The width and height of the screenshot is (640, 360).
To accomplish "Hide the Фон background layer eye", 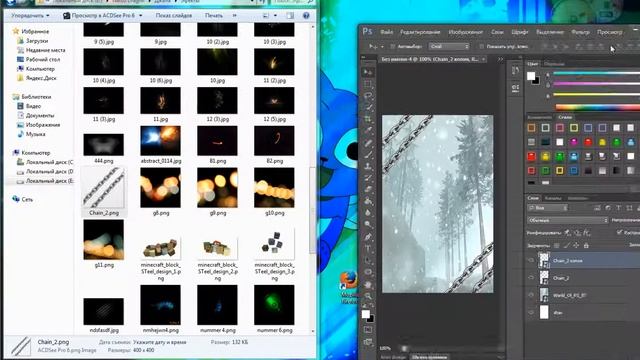I will (x=531, y=312).
